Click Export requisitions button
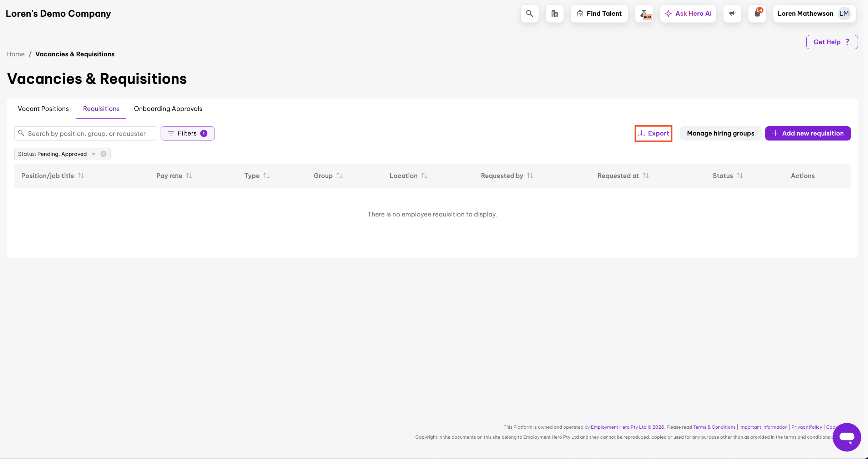Viewport: 868px width, 459px height. click(x=653, y=133)
